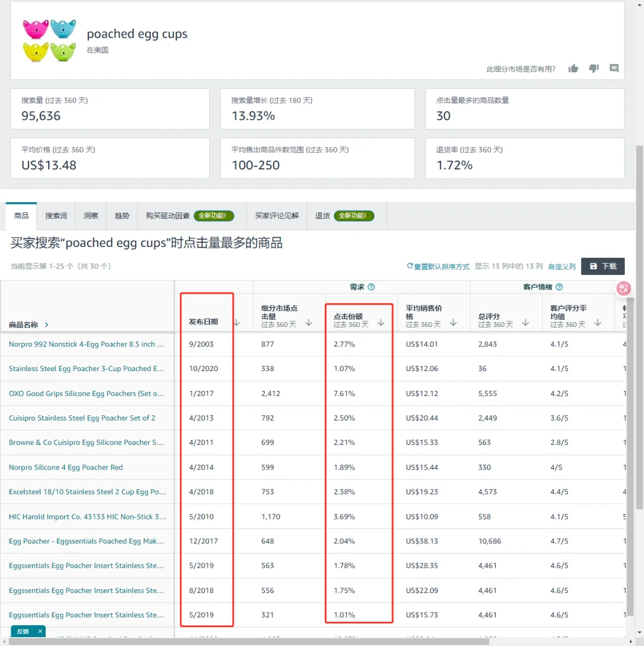Image resolution: width=644 pixels, height=646 pixels.
Task: Click the 自定义列 link
Action: (x=562, y=267)
